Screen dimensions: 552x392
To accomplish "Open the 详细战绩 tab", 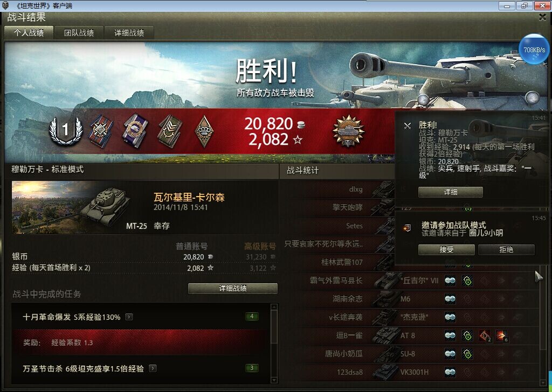I will point(129,33).
